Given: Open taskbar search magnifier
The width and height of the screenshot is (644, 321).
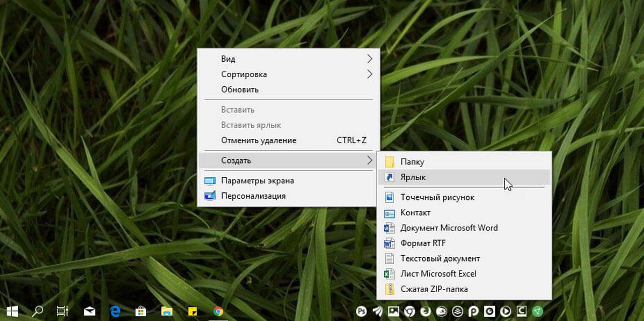Looking at the screenshot, I should tap(38, 310).
